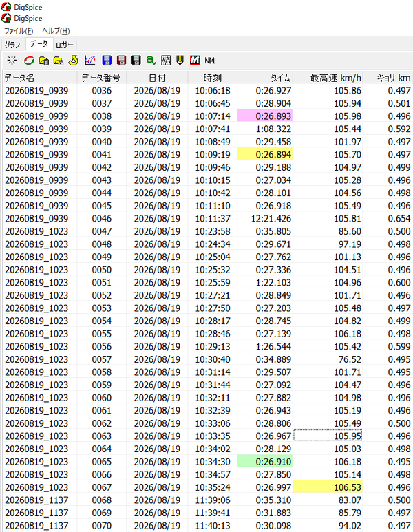Switch to the ロガー tab
The width and height of the screenshot is (413, 532).
click(x=65, y=45)
